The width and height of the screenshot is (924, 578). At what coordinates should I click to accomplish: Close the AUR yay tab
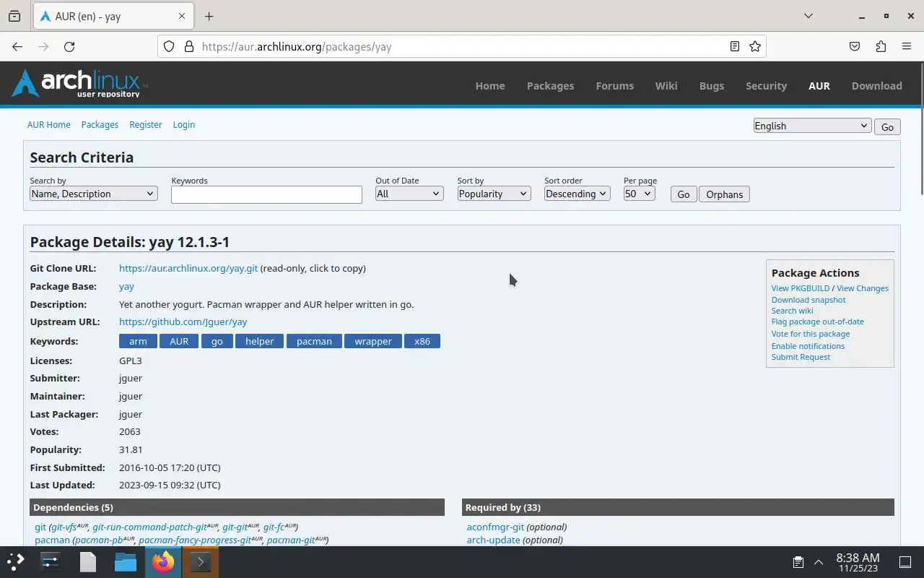tap(182, 16)
